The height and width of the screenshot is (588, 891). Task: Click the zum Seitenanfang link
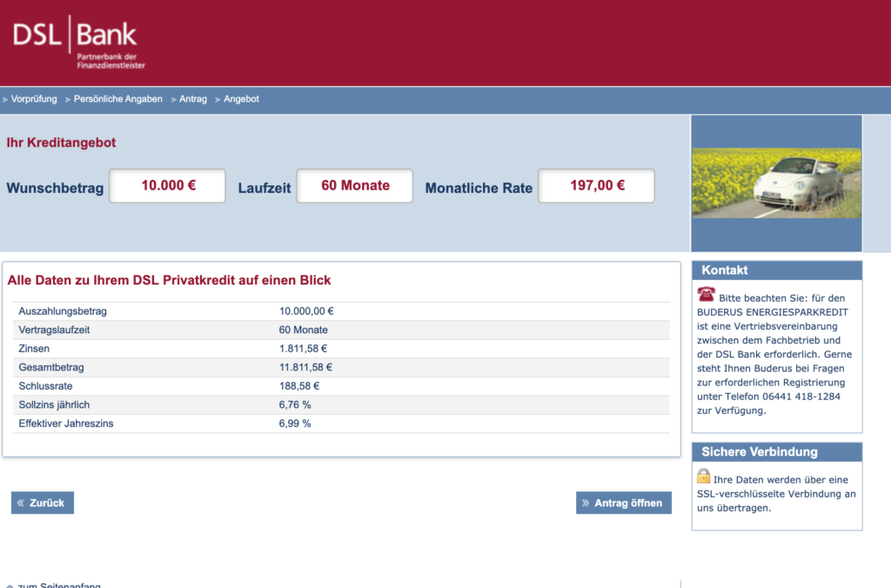tap(58, 585)
